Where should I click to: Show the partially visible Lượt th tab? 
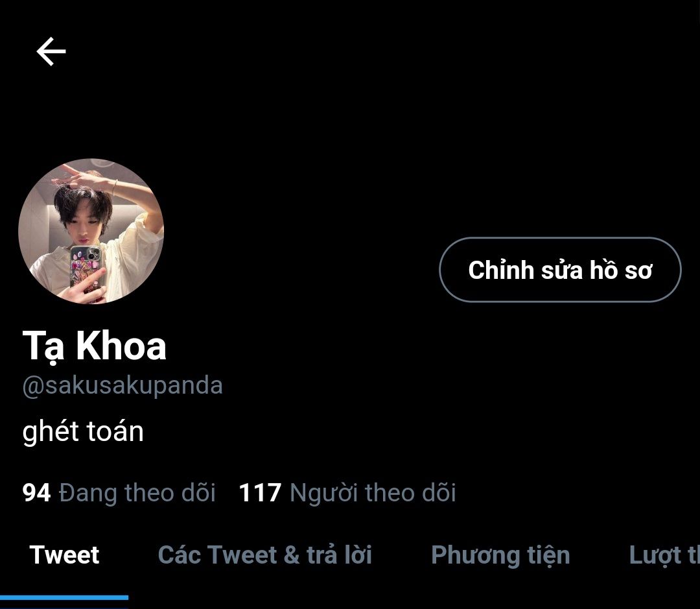664,556
